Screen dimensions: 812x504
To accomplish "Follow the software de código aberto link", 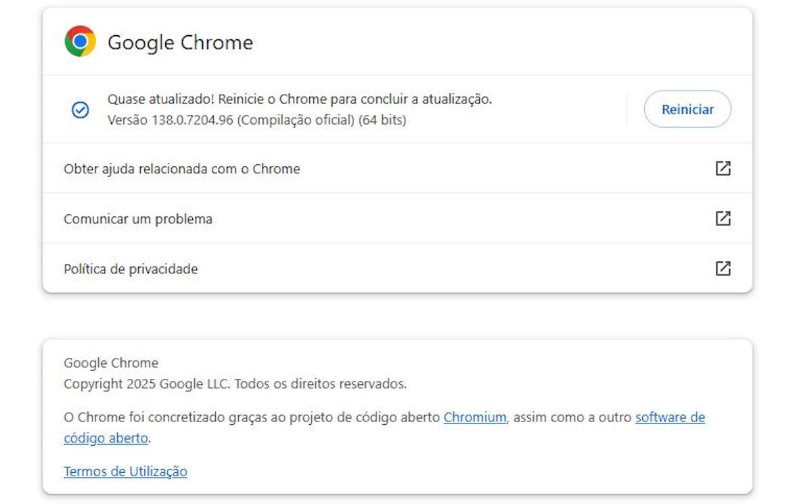I will (670, 417).
